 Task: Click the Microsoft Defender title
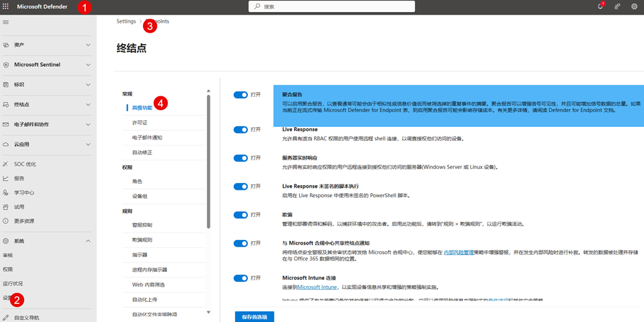[x=42, y=7]
